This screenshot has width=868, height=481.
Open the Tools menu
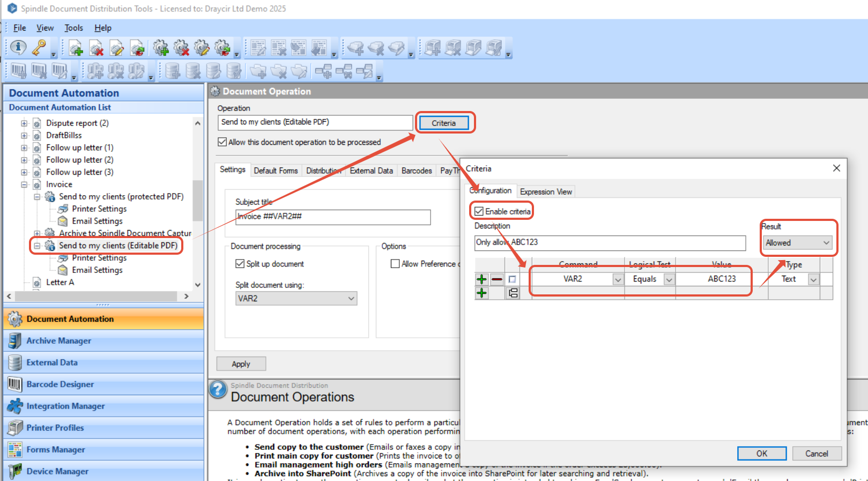pyautogui.click(x=74, y=28)
